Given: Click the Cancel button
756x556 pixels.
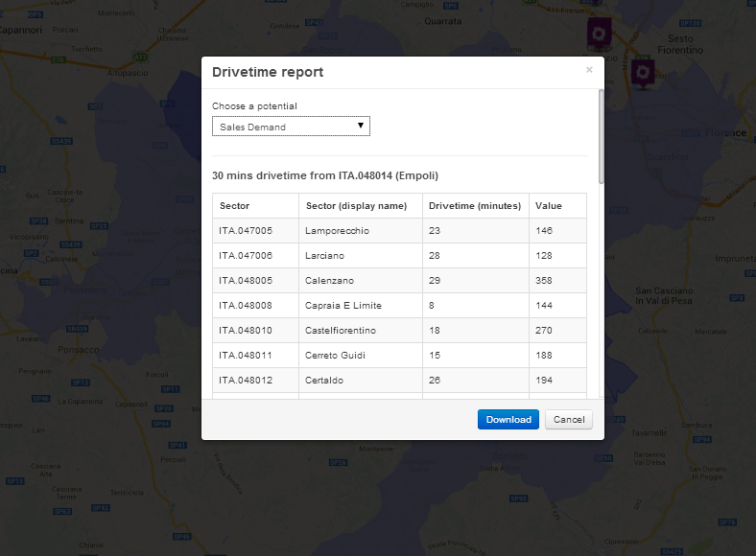Looking at the screenshot, I should pyautogui.click(x=569, y=420).
